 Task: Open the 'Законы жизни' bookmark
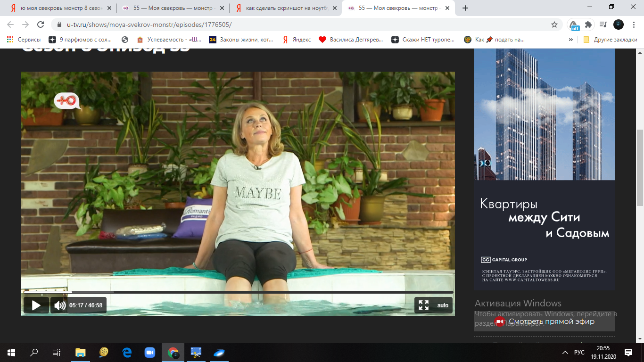(241, 40)
